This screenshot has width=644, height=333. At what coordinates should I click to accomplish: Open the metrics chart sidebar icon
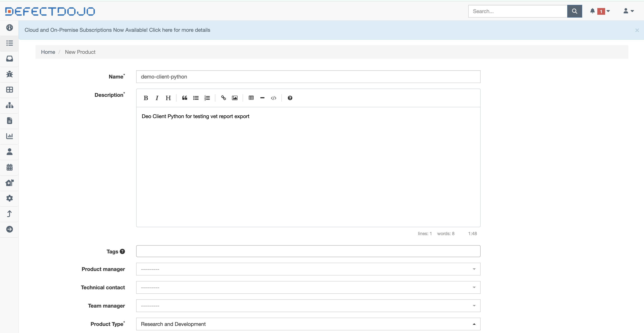pyautogui.click(x=10, y=136)
